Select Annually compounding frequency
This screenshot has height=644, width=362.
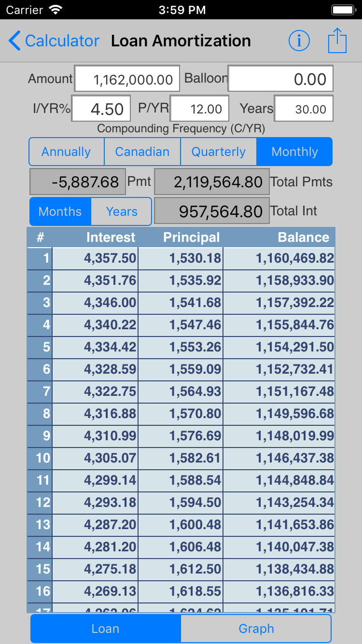tap(66, 152)
